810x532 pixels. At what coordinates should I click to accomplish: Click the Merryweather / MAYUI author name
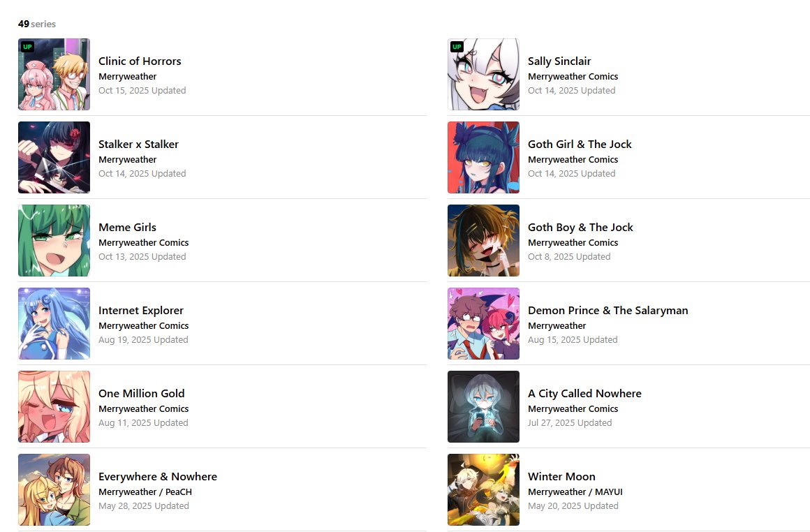coord(575,492)
